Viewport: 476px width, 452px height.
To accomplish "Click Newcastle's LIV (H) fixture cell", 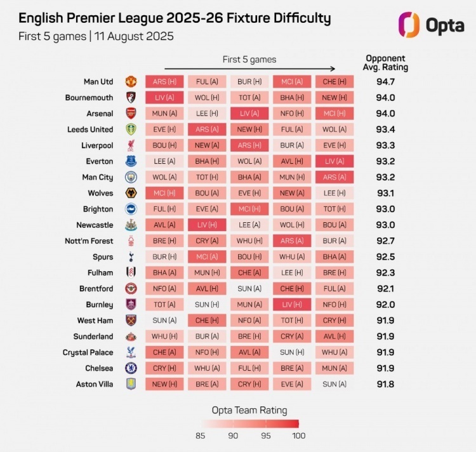I will 207,225.
